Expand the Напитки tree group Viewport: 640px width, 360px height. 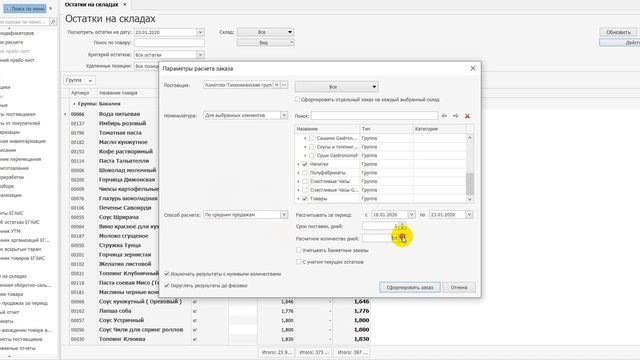coord(298,164)
